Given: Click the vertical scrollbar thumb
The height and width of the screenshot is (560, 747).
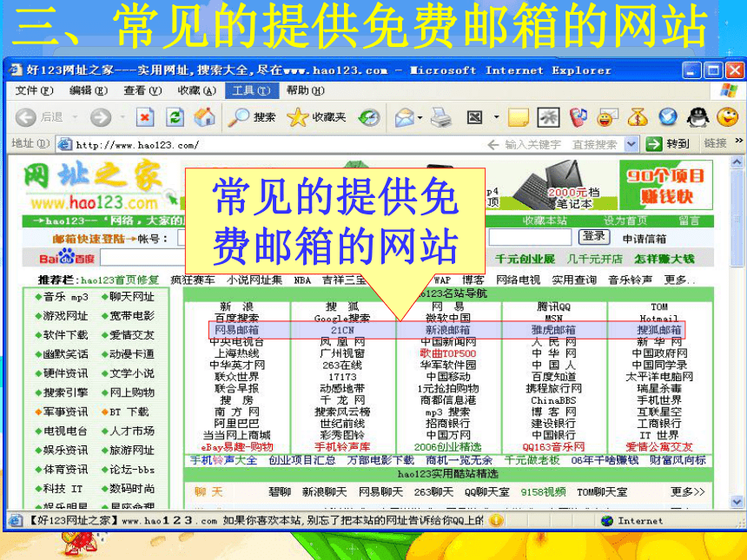Looking at the screenshot, I should (x=737, y=218).
